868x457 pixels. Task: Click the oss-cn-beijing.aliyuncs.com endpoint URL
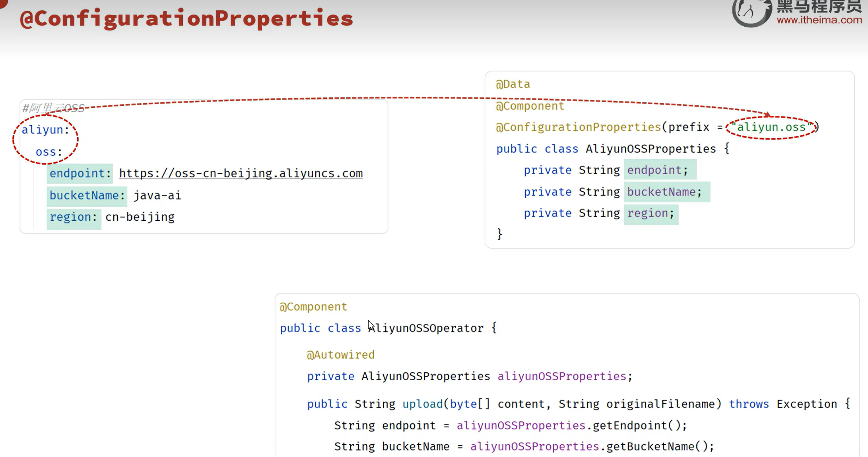pos(241,173)
